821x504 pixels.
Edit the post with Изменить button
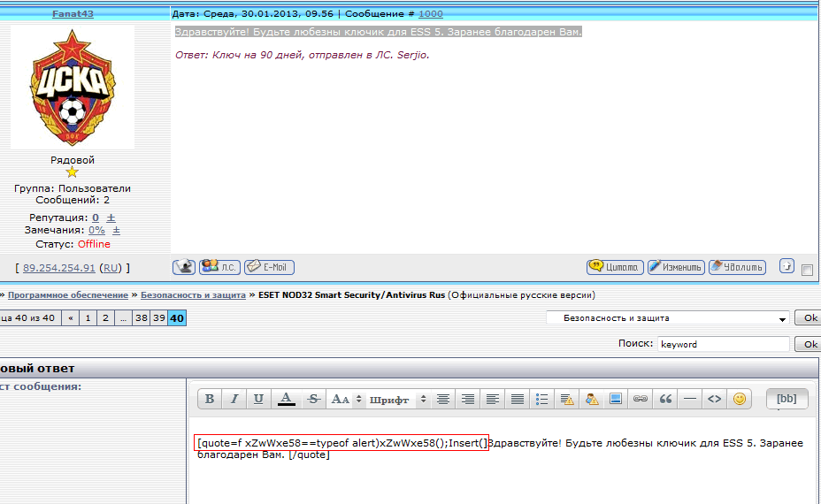tap(676, 267)
